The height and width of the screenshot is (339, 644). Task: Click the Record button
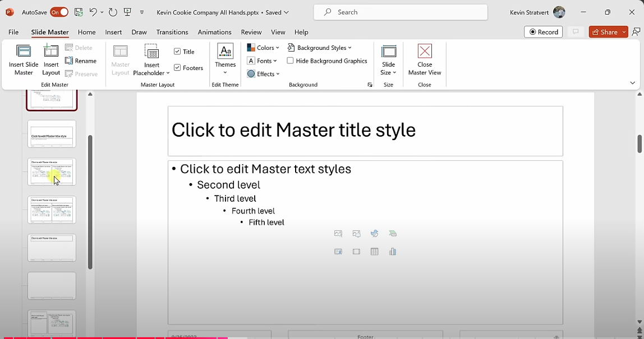click(544, 32)
